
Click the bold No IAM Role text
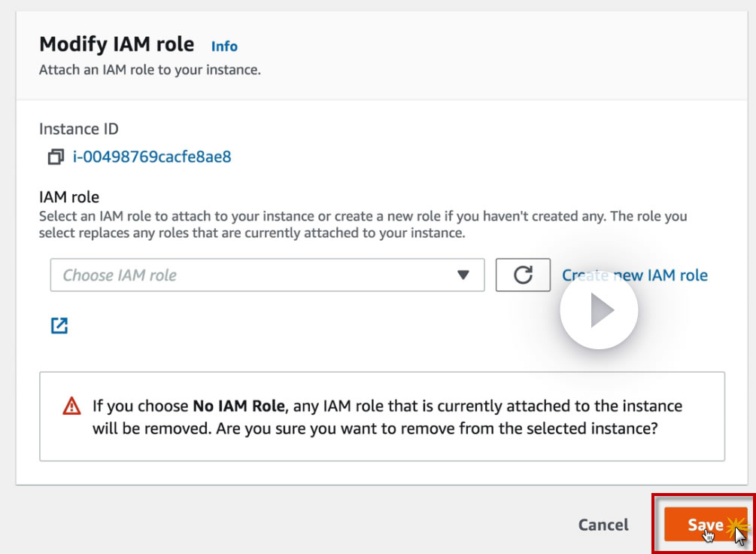click(239, 406)
